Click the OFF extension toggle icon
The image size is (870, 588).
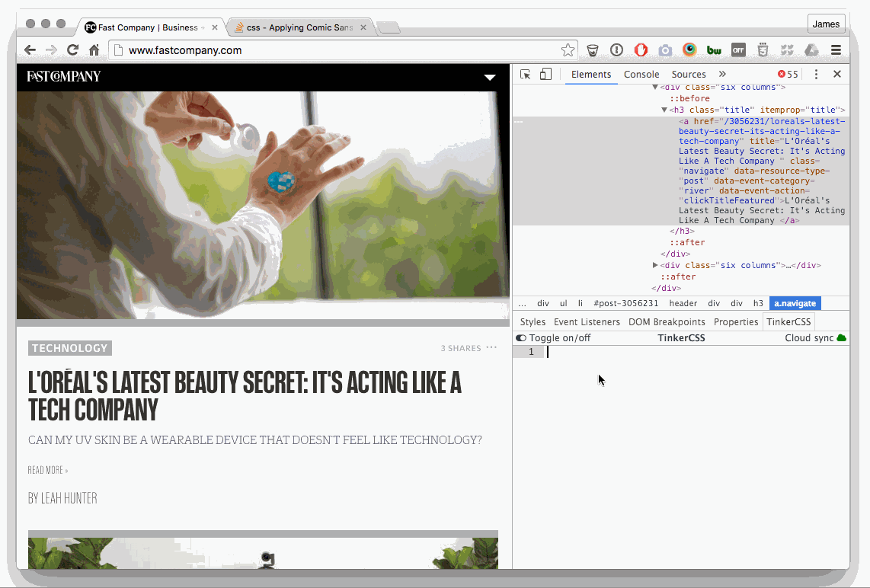pos(738,50)
